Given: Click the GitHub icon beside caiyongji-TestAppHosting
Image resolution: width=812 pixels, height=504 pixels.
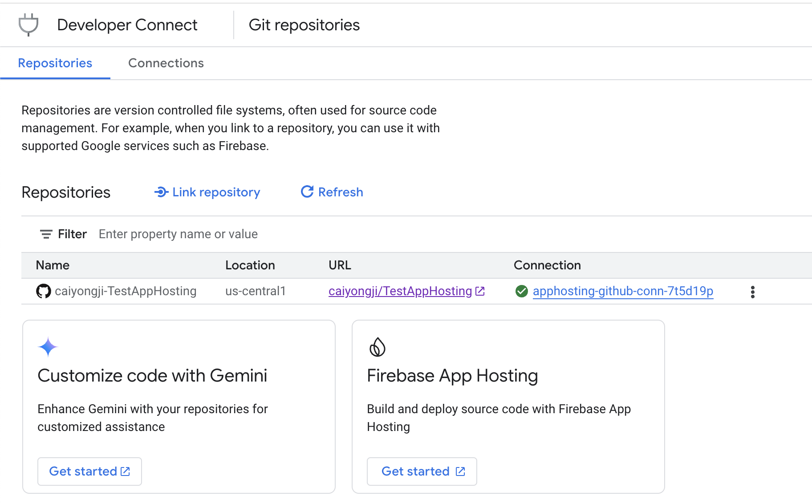Looking at the screenshot, I should click(43, 291).
